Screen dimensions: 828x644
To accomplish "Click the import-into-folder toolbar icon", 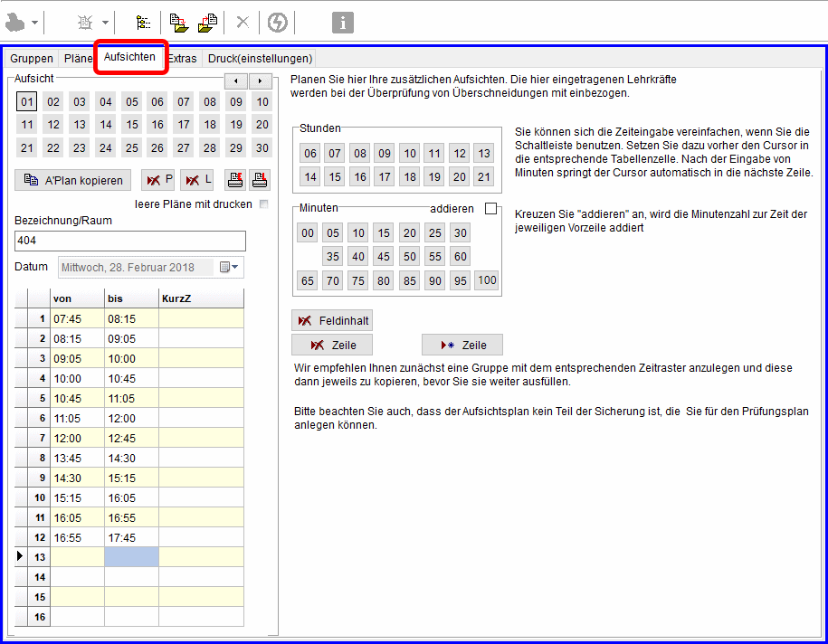I will point(179,23).
